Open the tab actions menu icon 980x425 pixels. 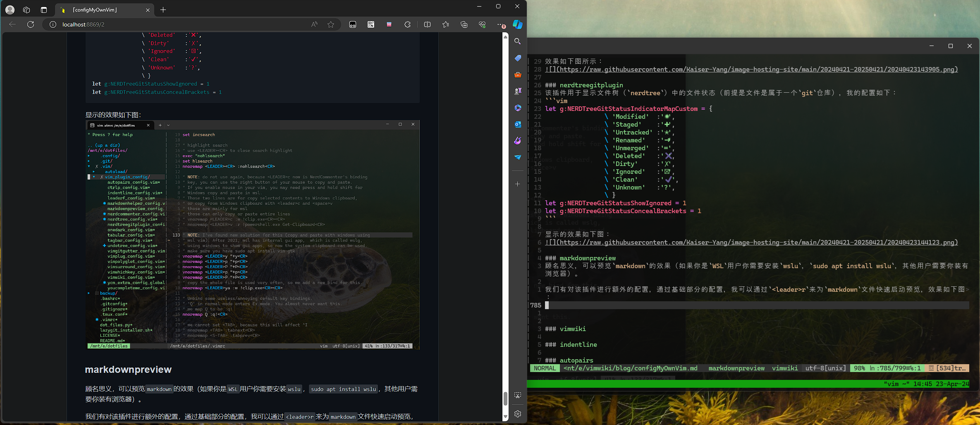(x=44, y=10)
